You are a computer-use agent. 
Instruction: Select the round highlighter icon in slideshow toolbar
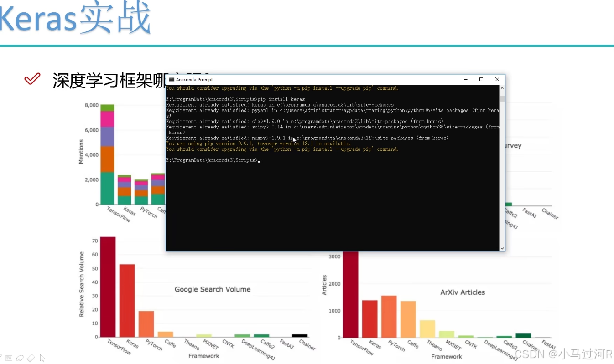pos(20,358)
